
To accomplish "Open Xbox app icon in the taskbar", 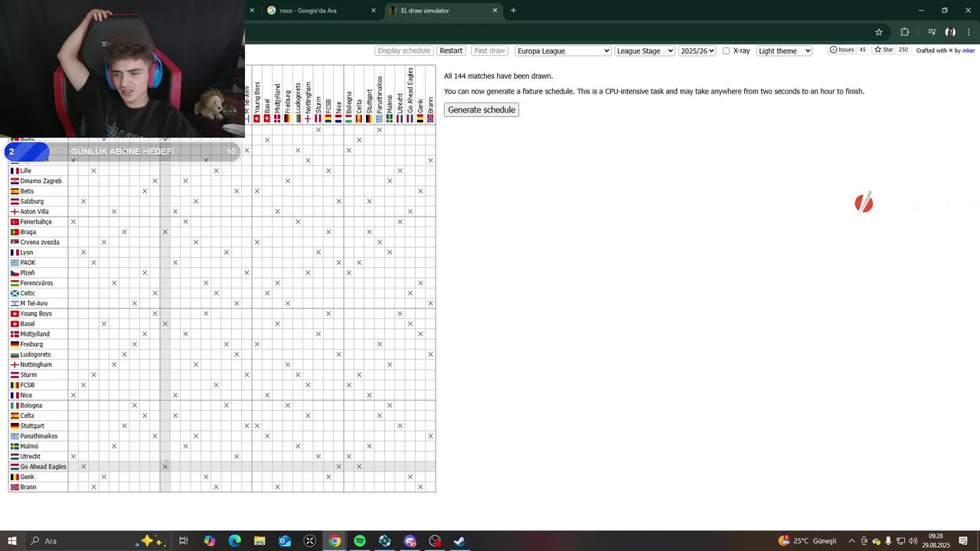I will click(310, 541).
